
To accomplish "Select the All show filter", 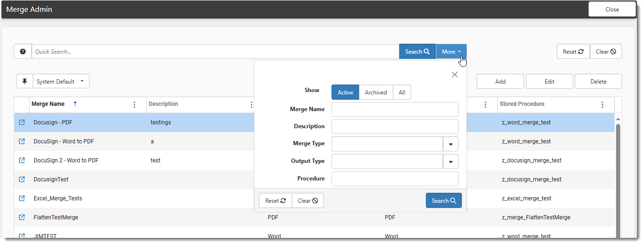I will 402,93.
